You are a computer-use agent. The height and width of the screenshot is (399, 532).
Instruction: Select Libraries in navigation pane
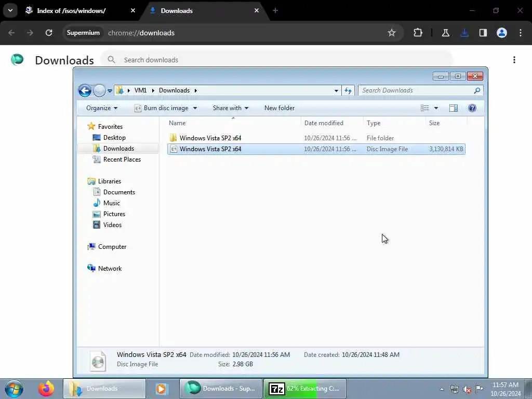109,181
